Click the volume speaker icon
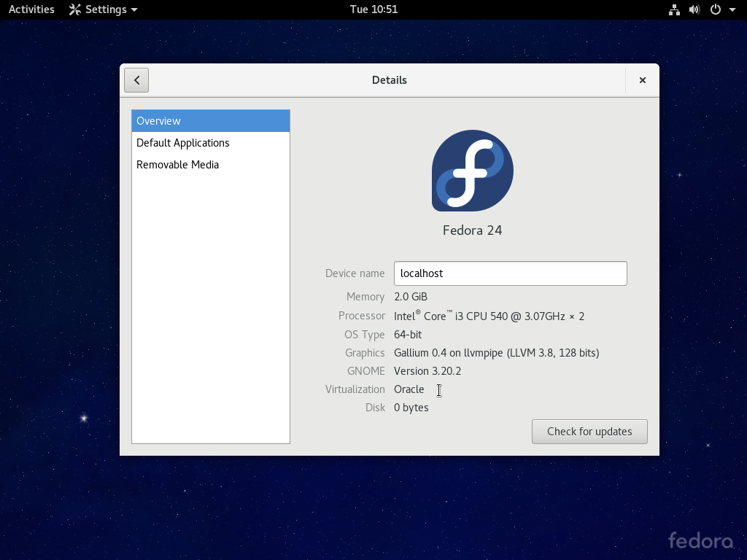 694,9
